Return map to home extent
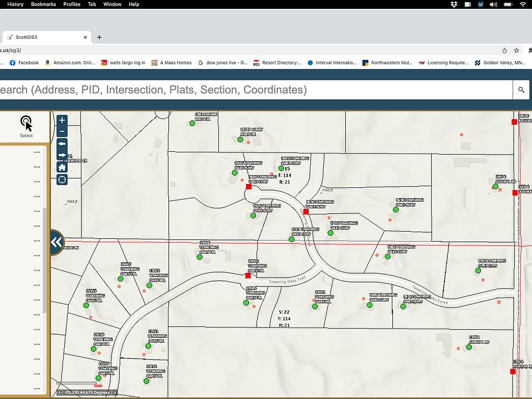The width and height of the screenshot is (532, 399). (62, 167)
